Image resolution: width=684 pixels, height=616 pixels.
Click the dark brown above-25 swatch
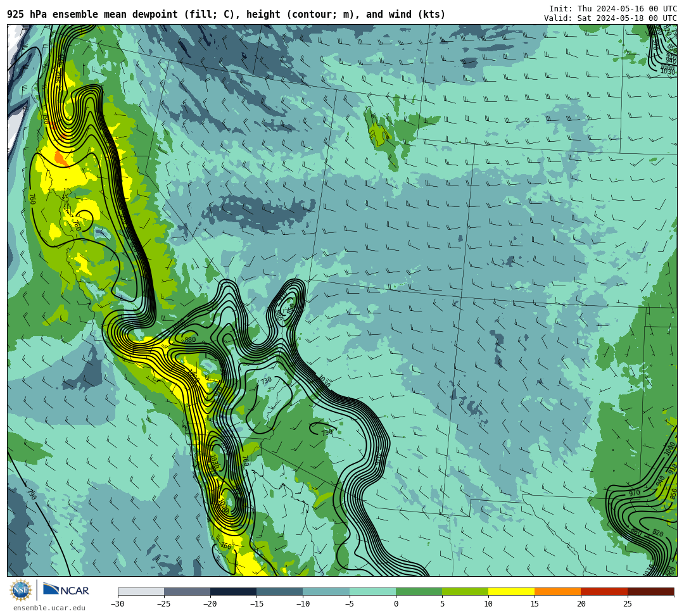pyautogui.click(x=650, y=591)
